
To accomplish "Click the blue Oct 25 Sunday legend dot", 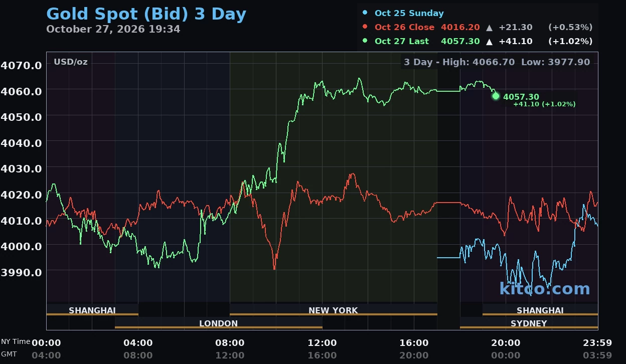I will (365, 13).
